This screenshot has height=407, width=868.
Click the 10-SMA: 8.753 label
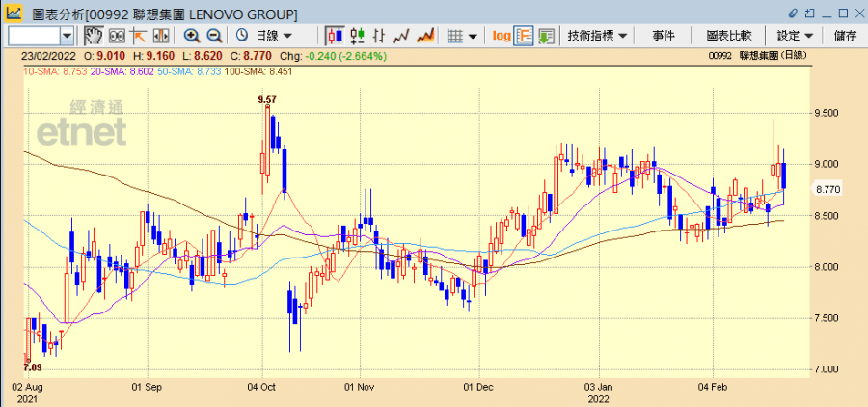[x=55, y=71]
